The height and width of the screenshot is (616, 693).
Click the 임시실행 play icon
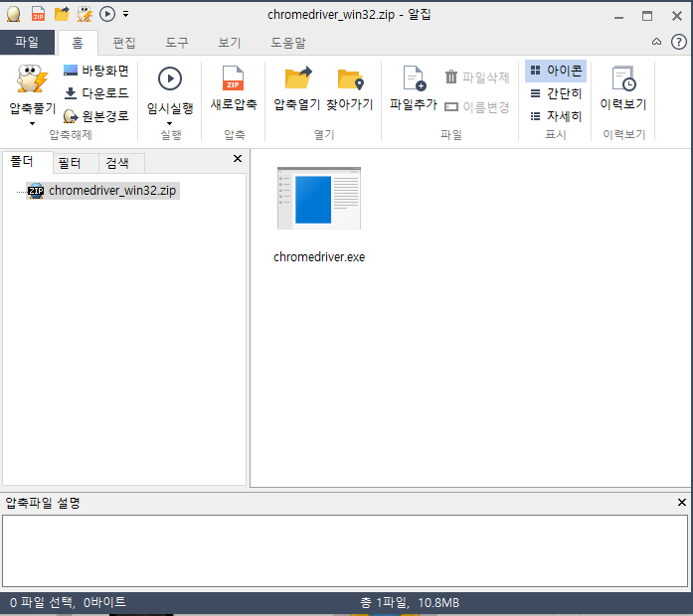(x=170, y=79)
